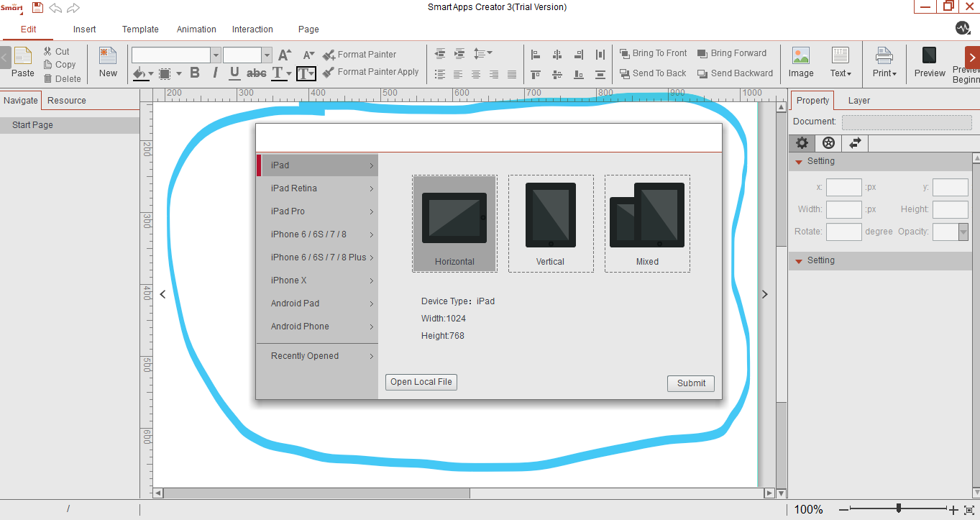Switch to the Template ribbon tab
This screenshot has height=520, width=980.
coord(140,29)
